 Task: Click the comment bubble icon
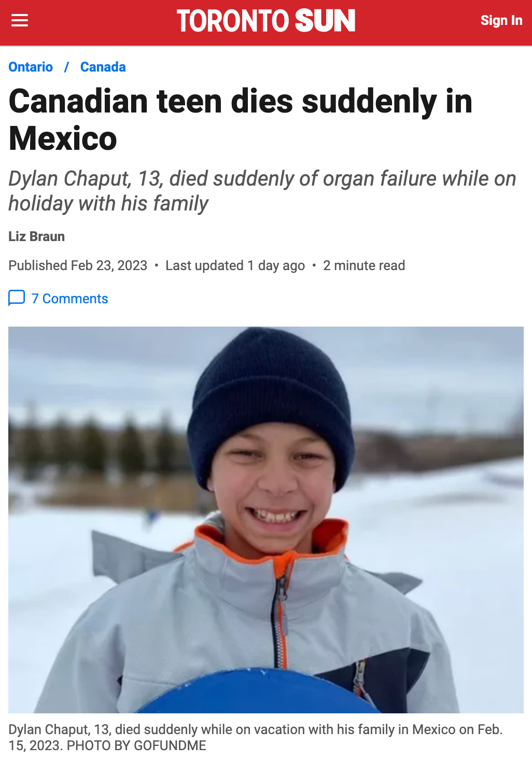tap(17, 298)
